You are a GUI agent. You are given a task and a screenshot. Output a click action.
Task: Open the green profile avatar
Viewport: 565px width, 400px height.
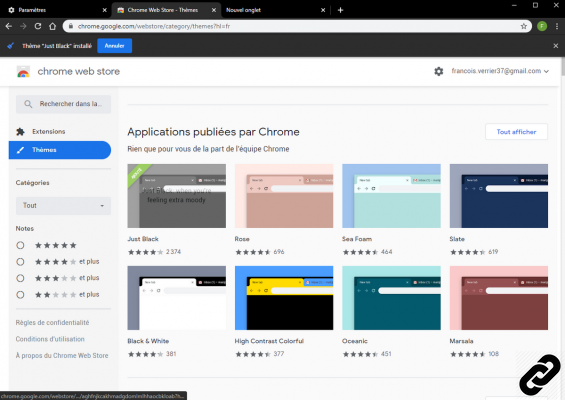[x=542, y=26]
